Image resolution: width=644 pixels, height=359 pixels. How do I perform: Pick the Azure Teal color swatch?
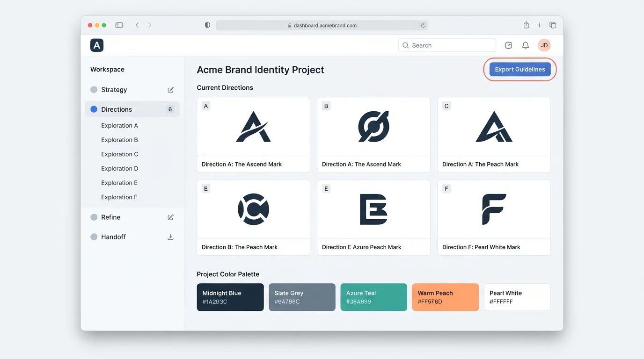click(373, 297)
